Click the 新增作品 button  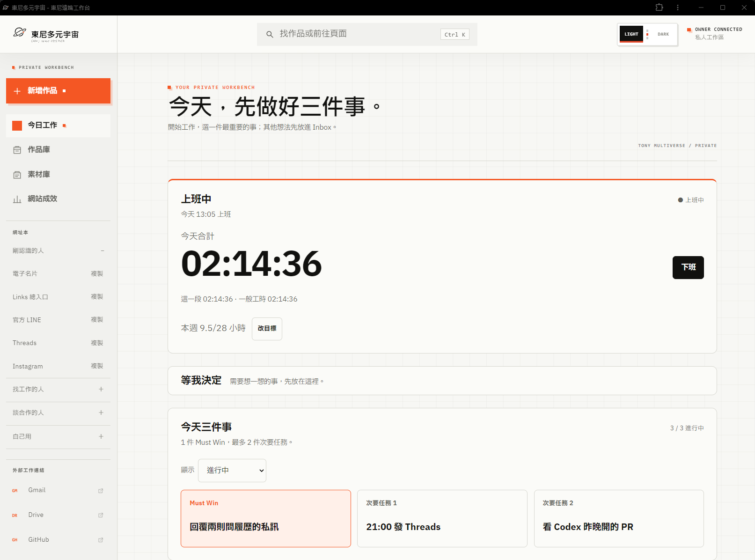click(59, 91)
